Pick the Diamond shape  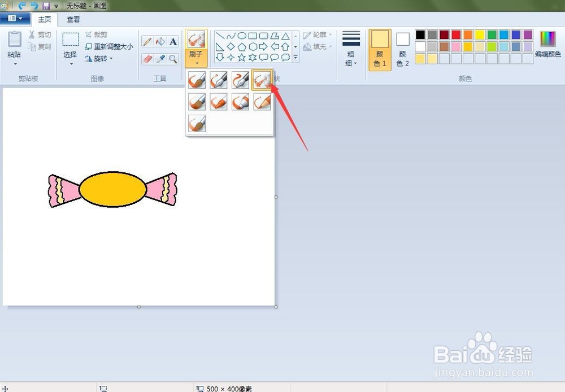pos(231,46)
